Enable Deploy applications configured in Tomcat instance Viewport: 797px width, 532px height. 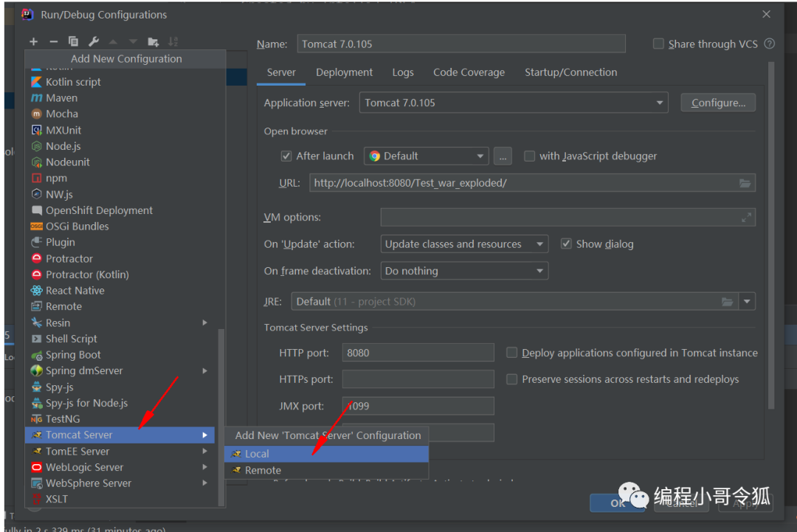512,353
